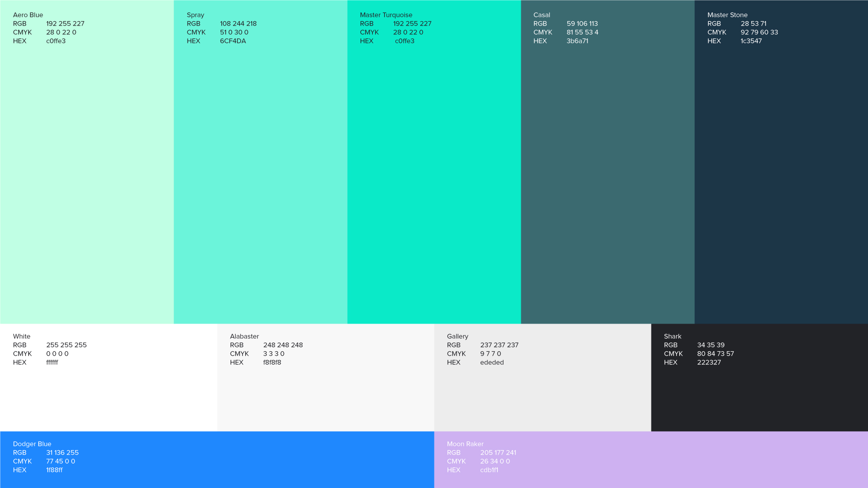Screen dimensions: 868x488
Task: Click RGB value 108 244 218
Action: 238,23
